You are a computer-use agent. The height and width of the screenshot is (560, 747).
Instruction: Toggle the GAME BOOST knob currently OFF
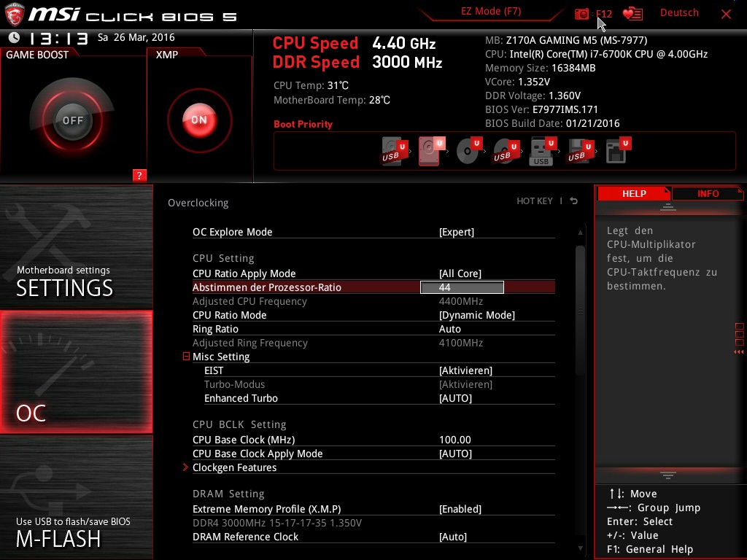(72, 120)
